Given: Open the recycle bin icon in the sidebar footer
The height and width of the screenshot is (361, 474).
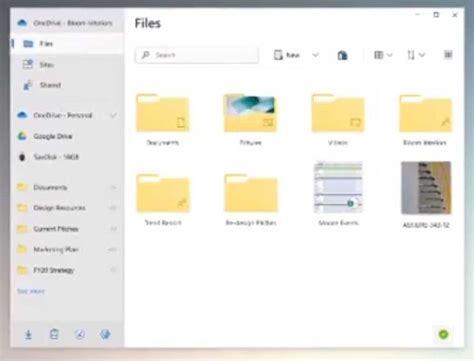Looking at the screenshot, I should pyautogui.click(x=54, y=334).
